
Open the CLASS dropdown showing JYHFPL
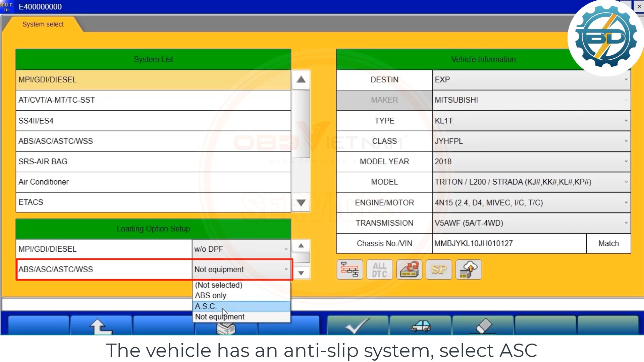531,141
